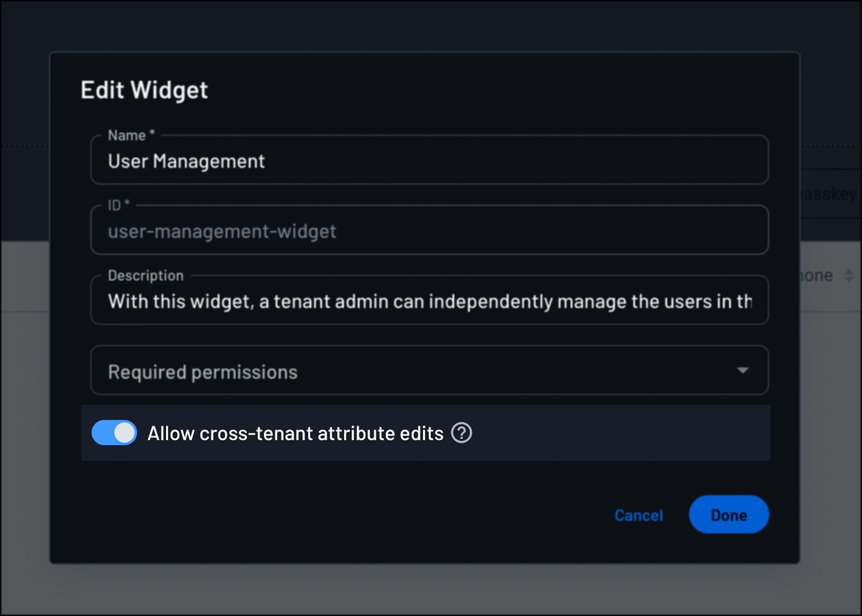This screenshot has height=616, width=862.
Task: Expand the Required permissions dropdown arrow
Action: point(742,370)
